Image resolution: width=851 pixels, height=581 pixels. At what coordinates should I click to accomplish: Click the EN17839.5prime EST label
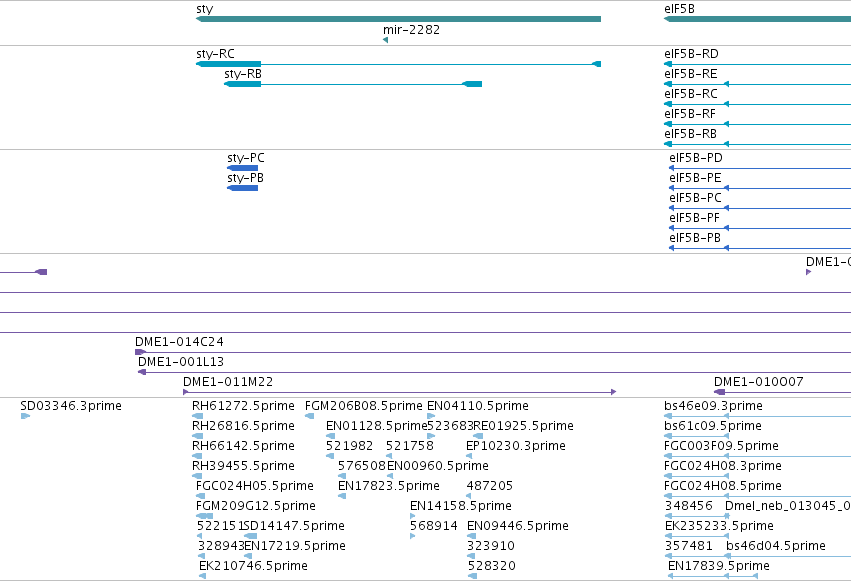pos(719,566)
